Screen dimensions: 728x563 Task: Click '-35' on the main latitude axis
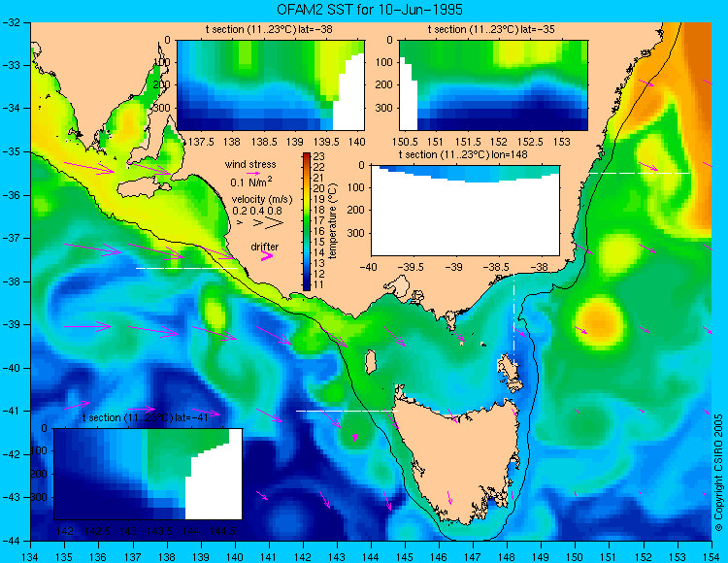[x=11, y=151]
